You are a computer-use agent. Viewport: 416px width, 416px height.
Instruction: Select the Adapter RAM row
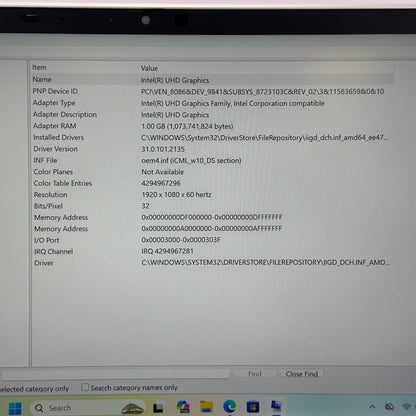[213, 126]
